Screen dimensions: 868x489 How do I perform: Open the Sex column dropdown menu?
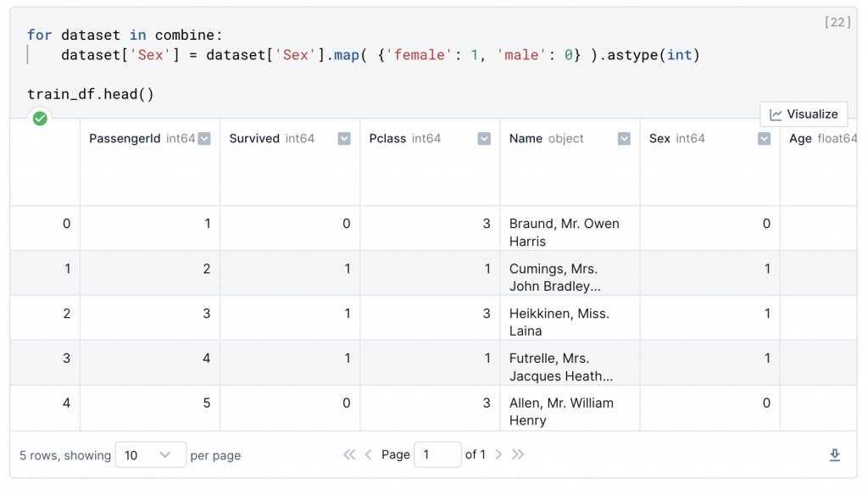click(x=764, y=139)
